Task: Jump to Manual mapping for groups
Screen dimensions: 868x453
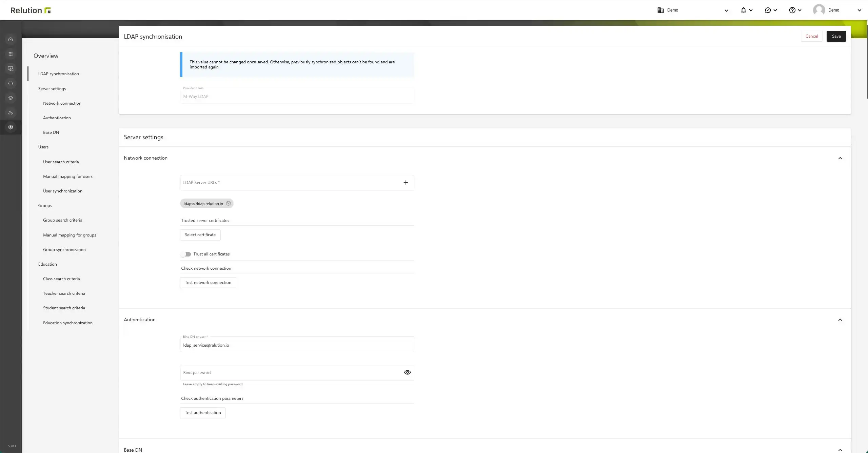Action: click(69, 235)
